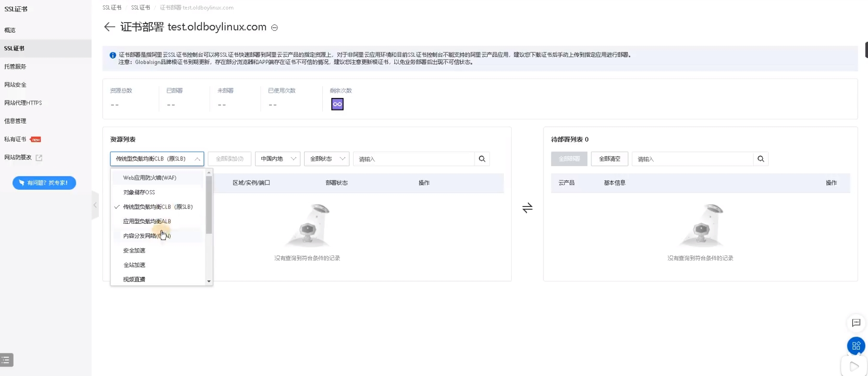Select 应用型负载均衡ALB from the dropdown
The height and width of the screenshot is (376, 868).
coord(158,221)
